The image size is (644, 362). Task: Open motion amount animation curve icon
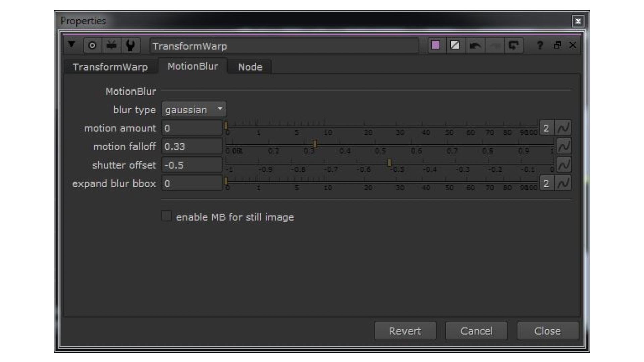[563, 128]
